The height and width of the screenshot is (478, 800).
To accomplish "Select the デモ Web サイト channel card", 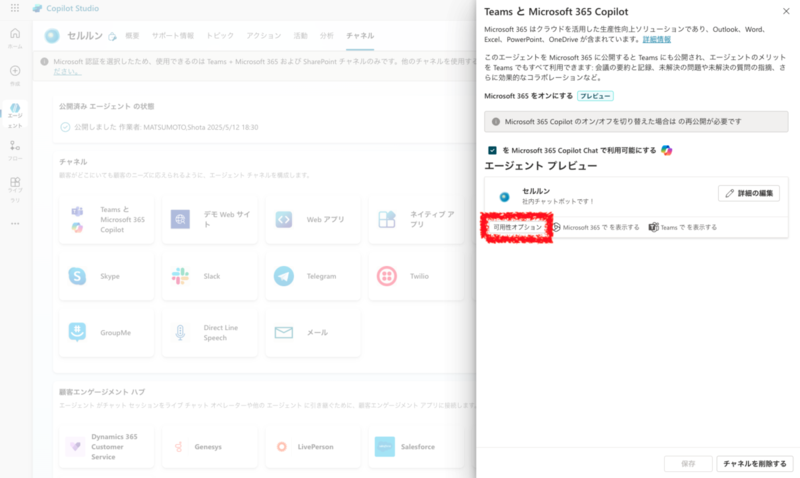I will [210, 219].
